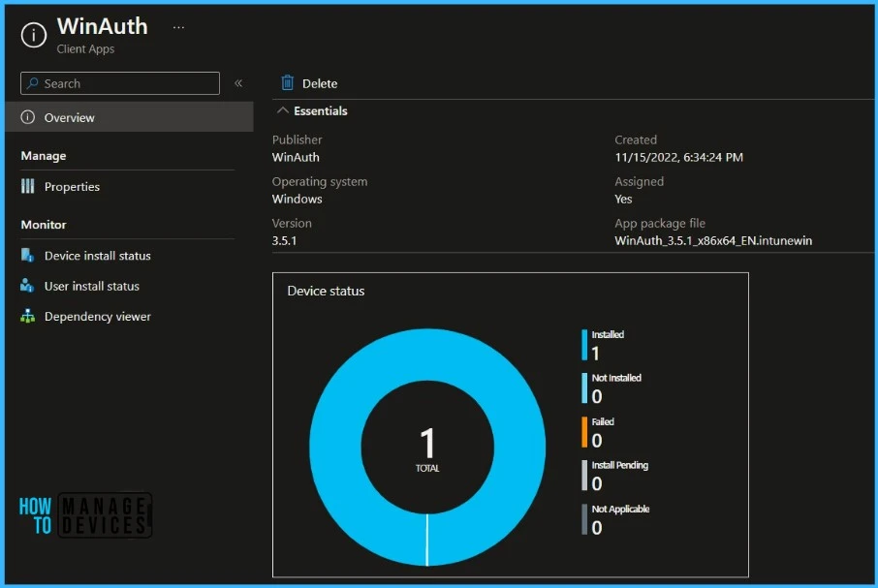Click the Not Installed legend color bar
878x588 pixels.
584,388
